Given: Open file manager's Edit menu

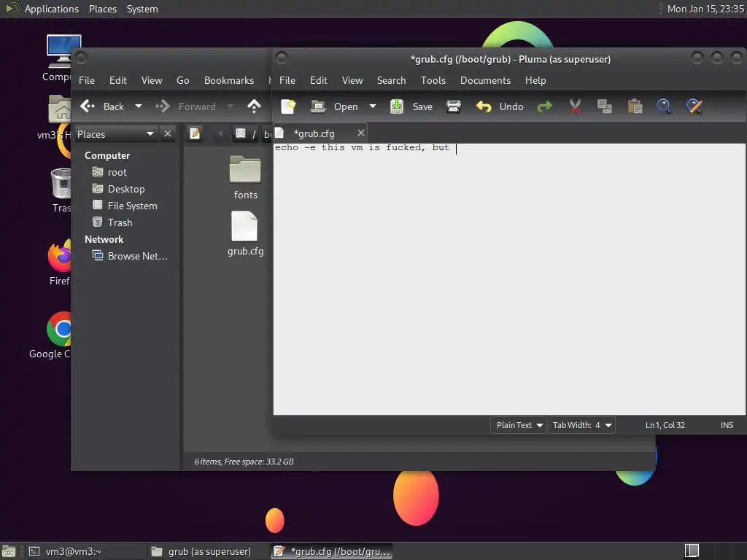Looking at the screenshot, I should pyautogui.click(x=117, y=80).
